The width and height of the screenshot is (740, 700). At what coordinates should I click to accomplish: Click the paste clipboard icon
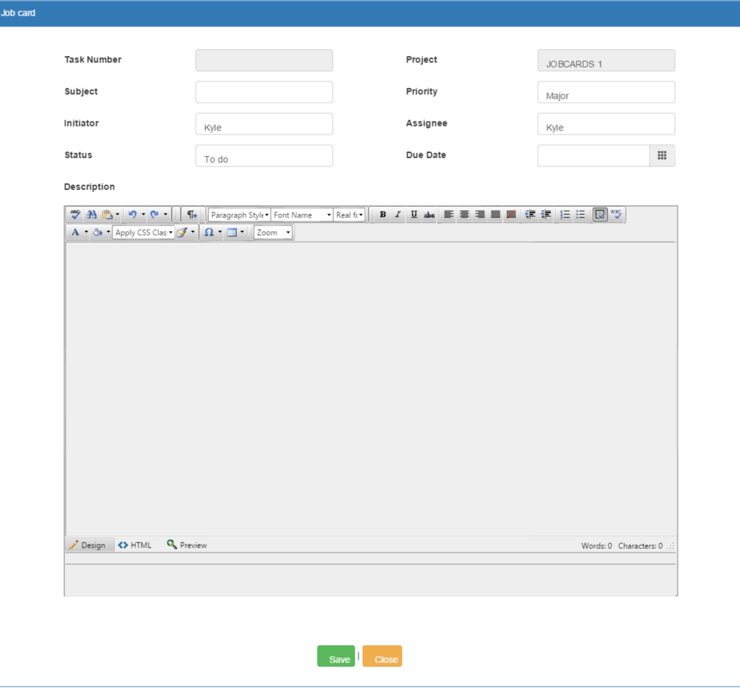click(x=107, y=215)
